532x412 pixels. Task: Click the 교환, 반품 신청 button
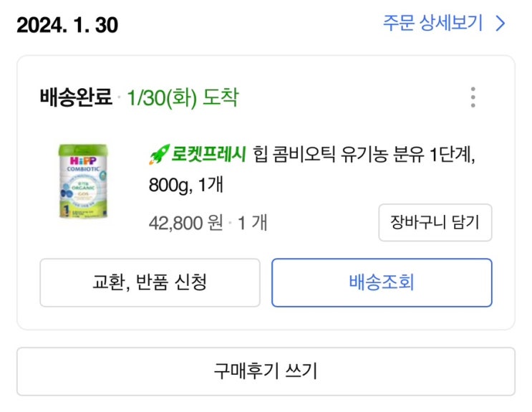[150, 282]
